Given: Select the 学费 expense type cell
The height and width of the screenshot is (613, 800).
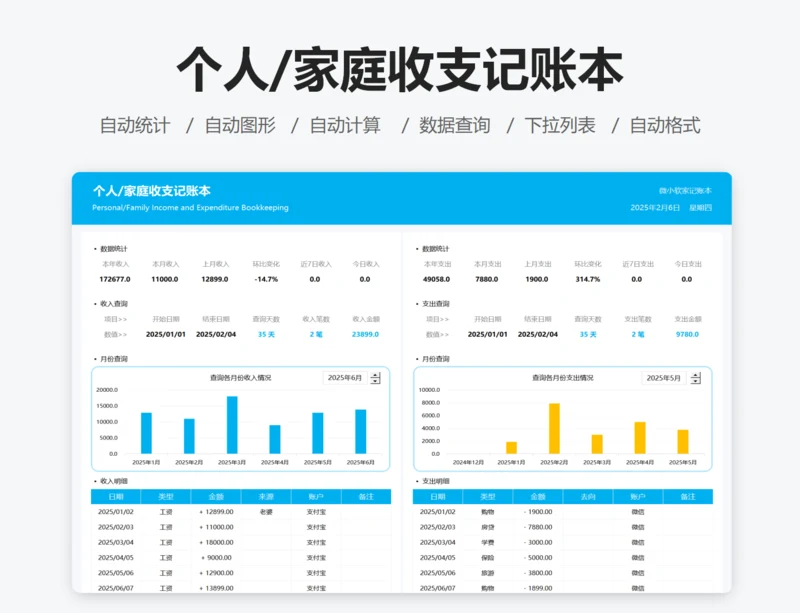Looking at the screenshot, I should point(488,543).
